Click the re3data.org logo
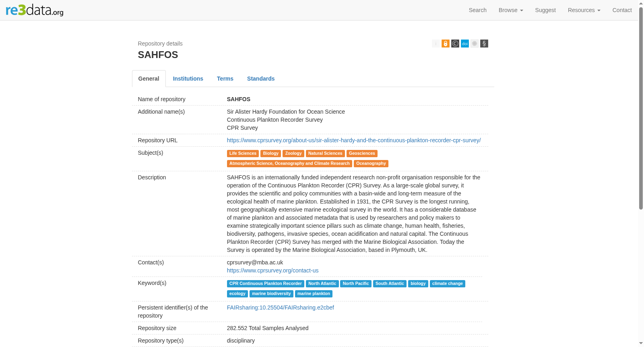 [35, 10]
